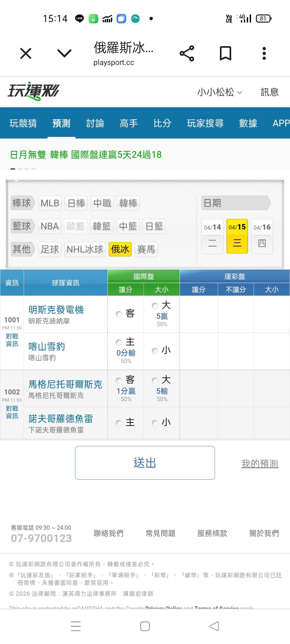Select the highlighted 俄冰 filter
290x644 pixels.
120,249
